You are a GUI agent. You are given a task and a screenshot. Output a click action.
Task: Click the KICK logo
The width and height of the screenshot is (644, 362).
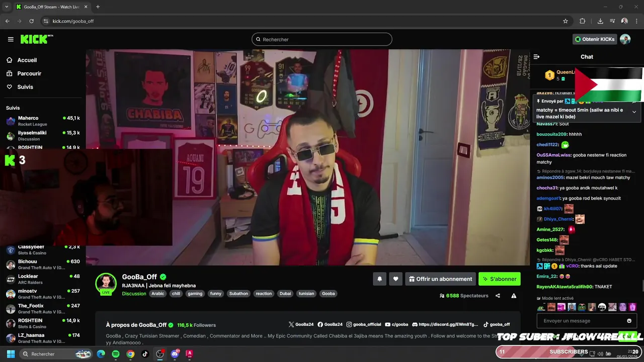(37, 39)
